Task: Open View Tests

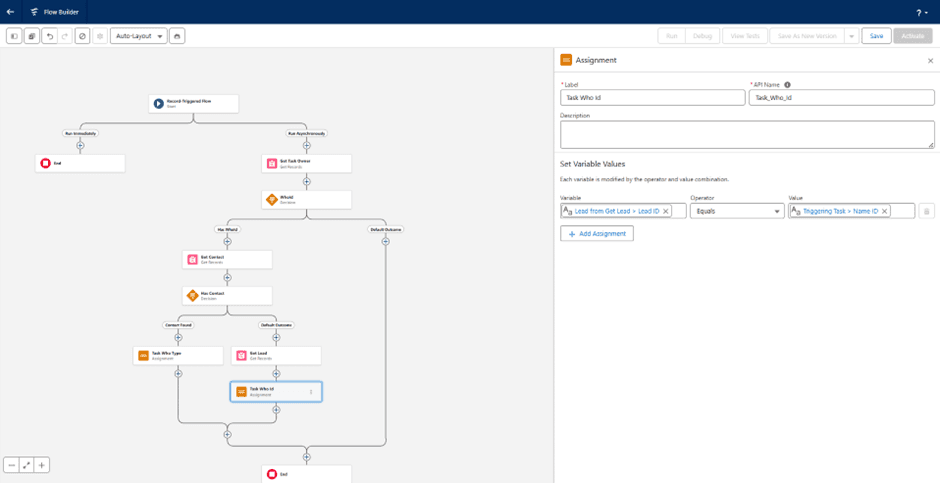Action: [745, 36]
